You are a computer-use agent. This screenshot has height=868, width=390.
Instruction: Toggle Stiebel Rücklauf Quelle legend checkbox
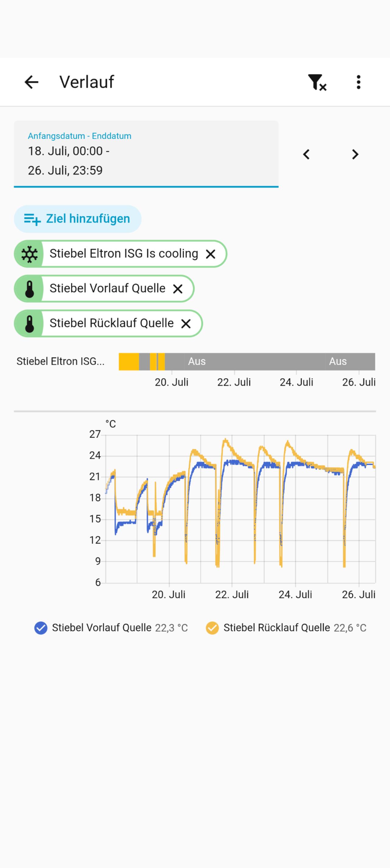(x=212, y=628)
